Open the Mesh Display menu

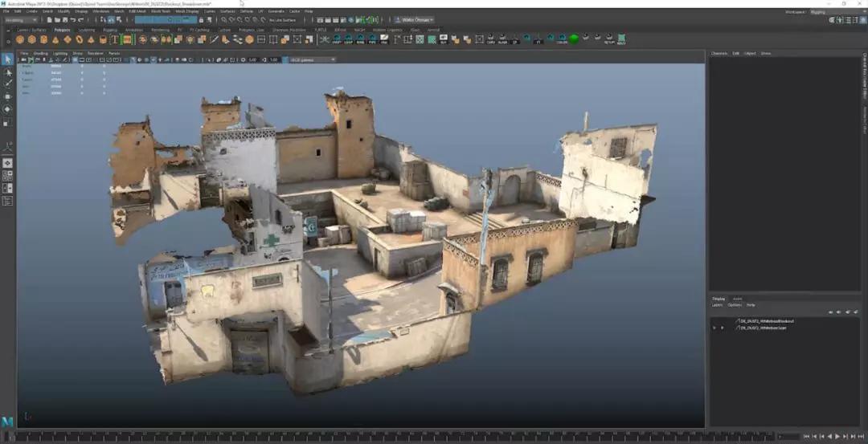tap(186, 11)
